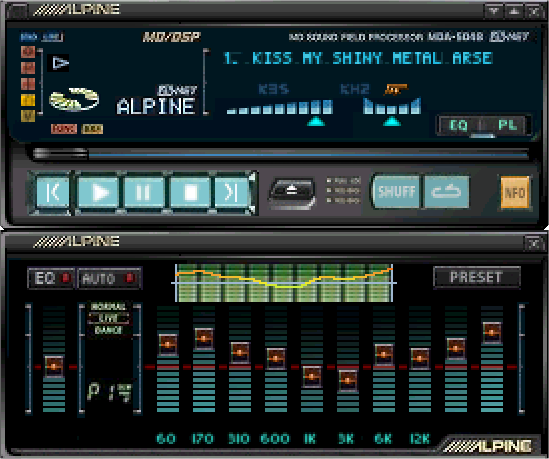The image size is (549, 459).
Task: Open the PRESET equalizer menu
Action: (477, 277)
